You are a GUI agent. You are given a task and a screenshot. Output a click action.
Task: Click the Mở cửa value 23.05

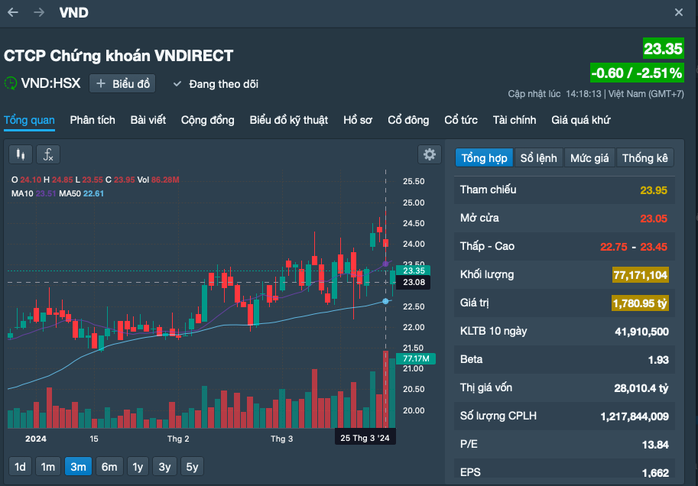(x=653, y=219)
